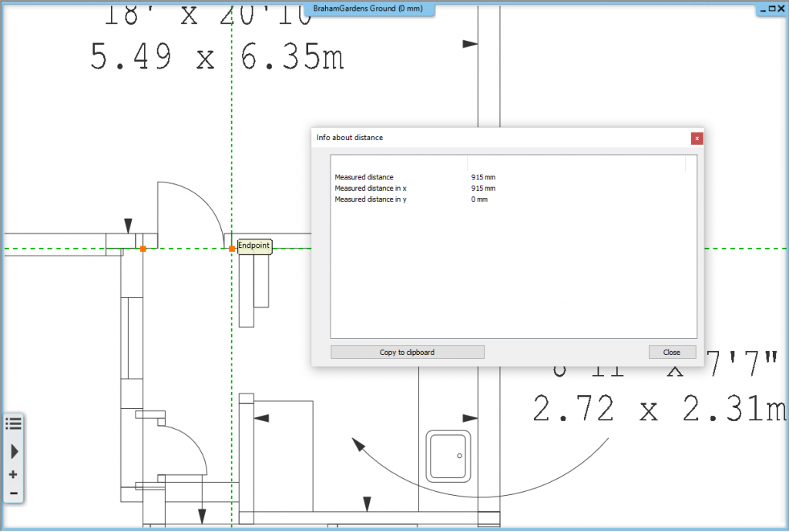Close the drawing view with top-right X

coord(781,8)
